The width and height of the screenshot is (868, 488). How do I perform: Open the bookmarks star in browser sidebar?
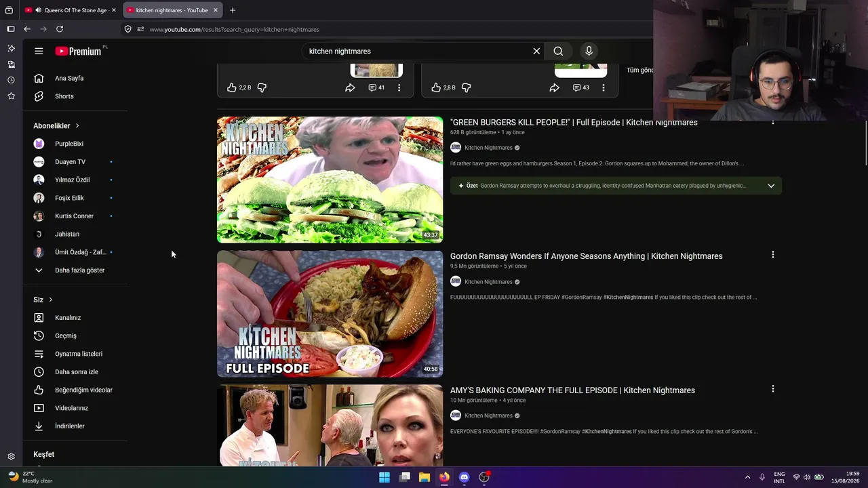click(11, 96)
